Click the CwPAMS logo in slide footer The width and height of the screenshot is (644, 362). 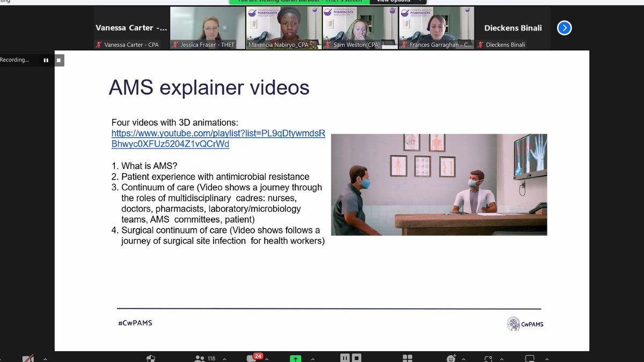point(525,323)
